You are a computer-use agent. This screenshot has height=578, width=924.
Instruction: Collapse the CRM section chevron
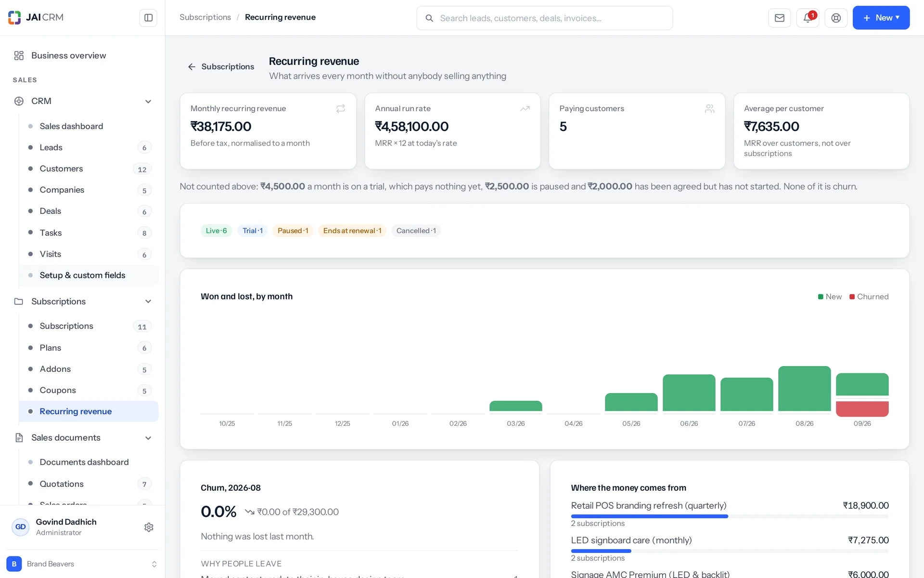coord(148,102)
